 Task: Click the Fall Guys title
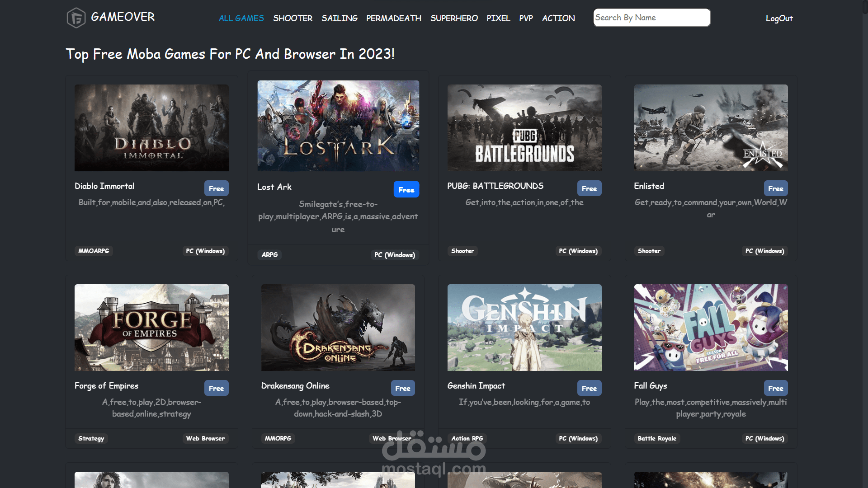pyautogui.click(x=650, y=386)
